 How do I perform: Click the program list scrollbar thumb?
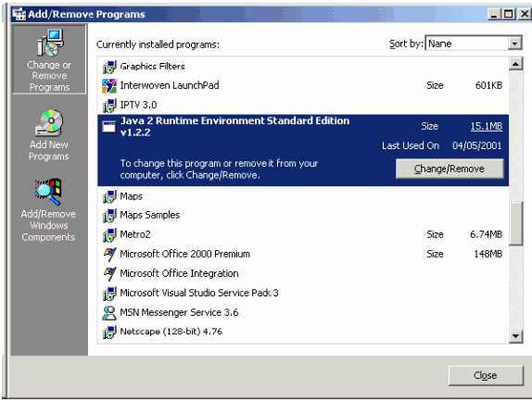tap(515, 223)
